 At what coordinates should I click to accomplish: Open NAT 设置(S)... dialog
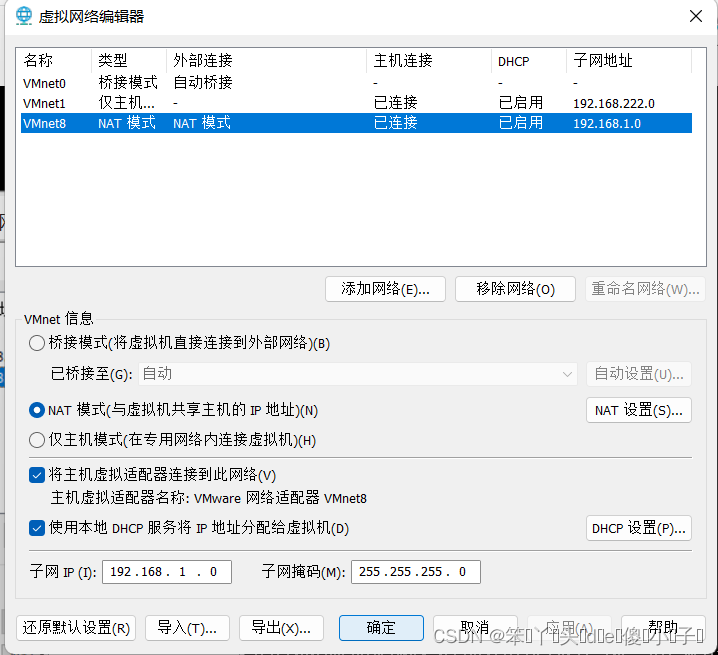point(639,410)
